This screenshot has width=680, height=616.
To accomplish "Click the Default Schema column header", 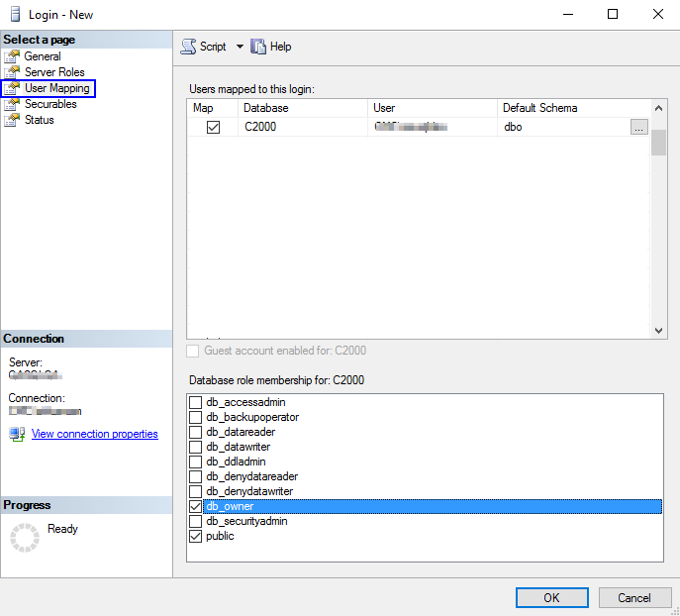I will click(574, 108).
